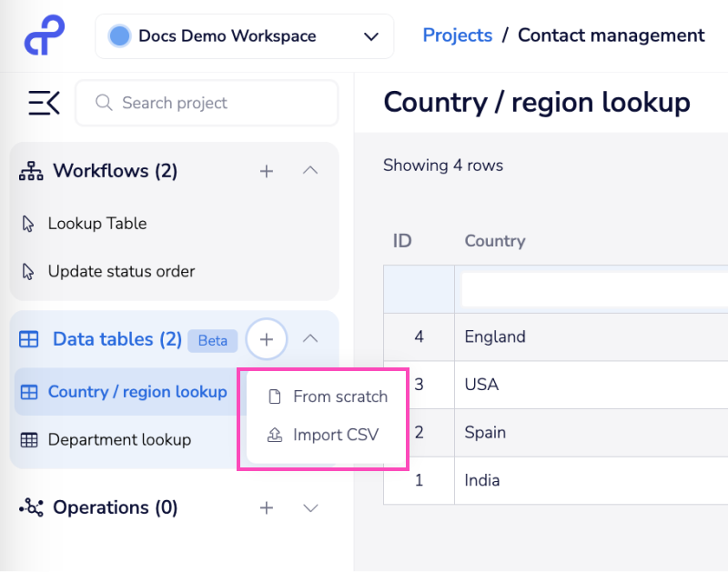This screenshot has height=572, width=728.
Task: Collapse the Data tables section
Action: coord(310,337)
